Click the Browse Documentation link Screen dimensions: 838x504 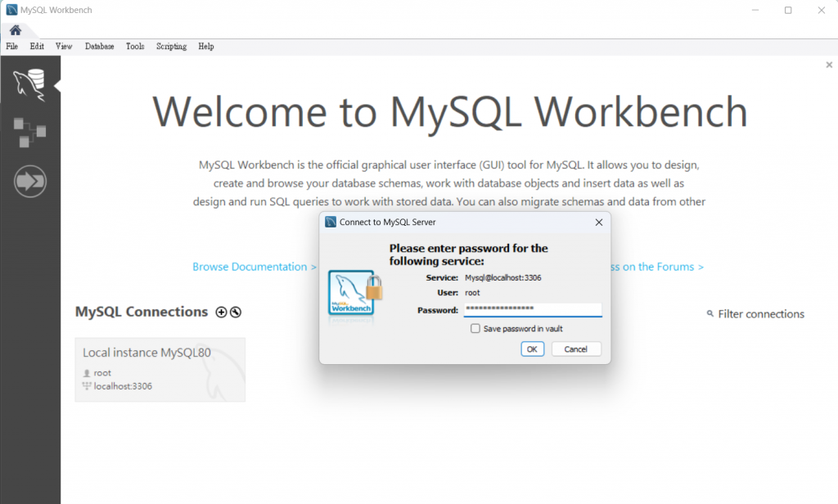pos(255,267)
